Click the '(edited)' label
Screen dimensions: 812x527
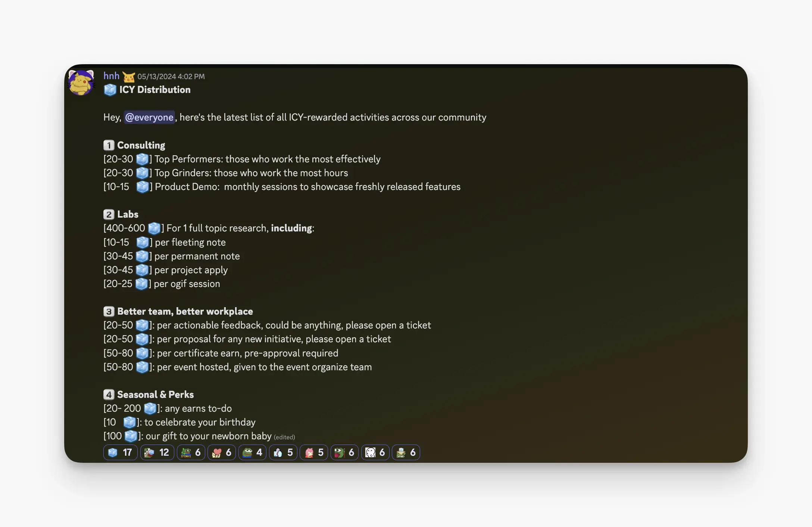pyautogui.click(x=284, y=437)
